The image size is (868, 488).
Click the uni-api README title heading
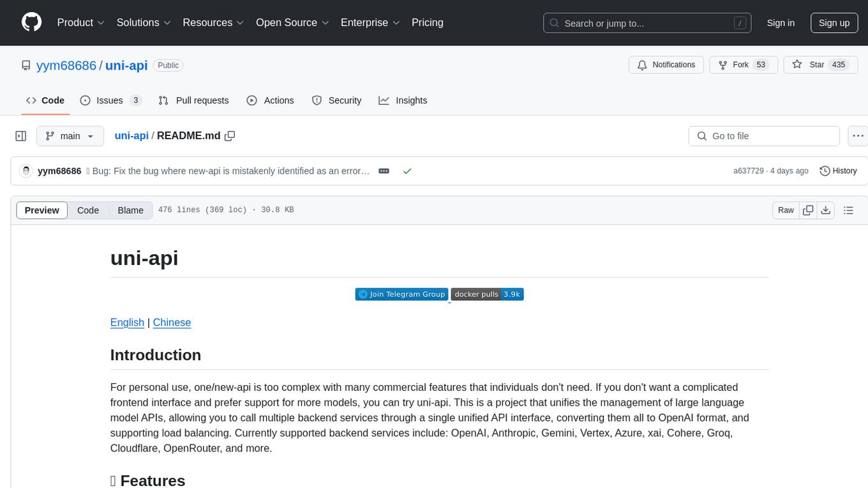click(144, 258)
